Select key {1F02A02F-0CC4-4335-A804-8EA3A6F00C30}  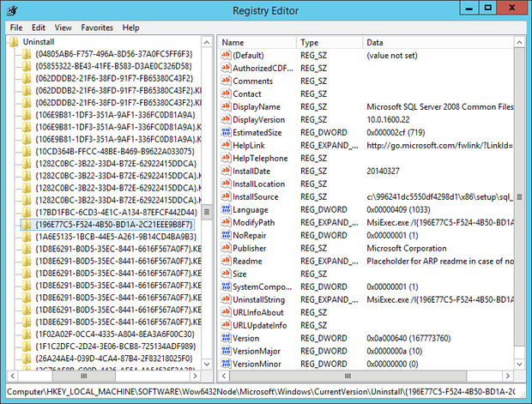(115, 335)
